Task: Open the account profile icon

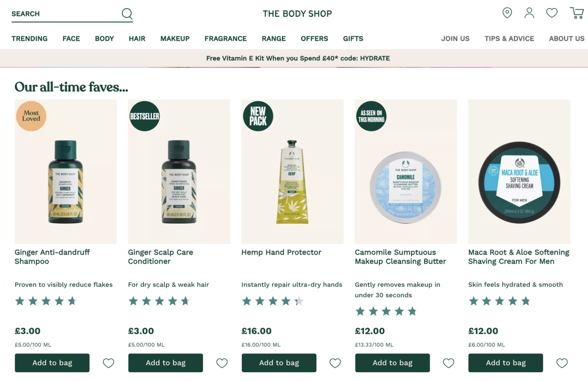Action: point(529,13)
